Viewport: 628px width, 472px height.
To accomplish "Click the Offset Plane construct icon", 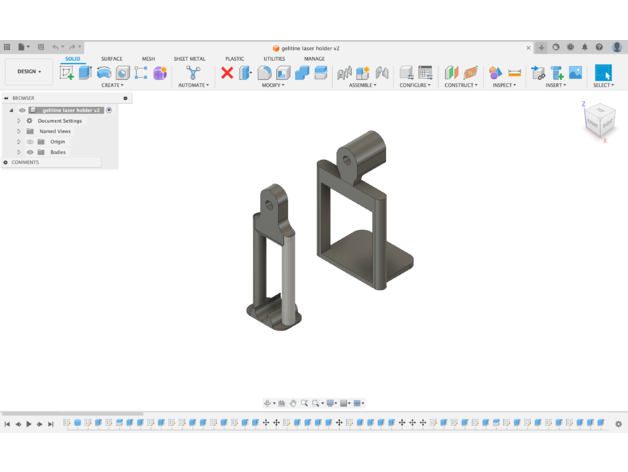I will [451, 73].
